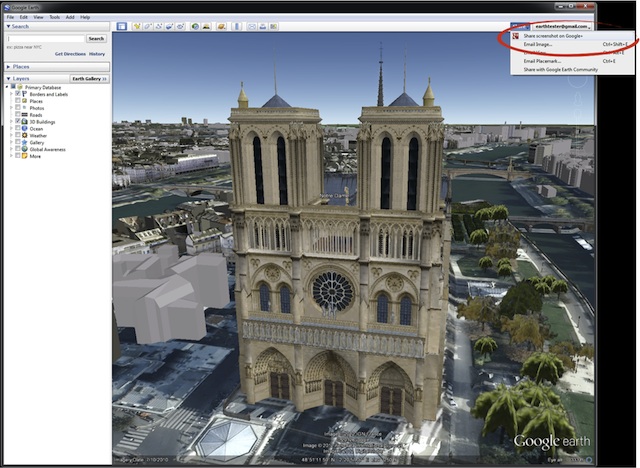
Task: Click the blue Share button
Action: [520, 26]
